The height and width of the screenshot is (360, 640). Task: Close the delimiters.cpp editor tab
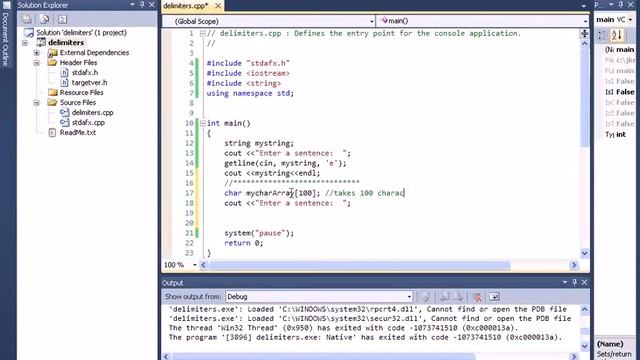(x=218, y=6)
